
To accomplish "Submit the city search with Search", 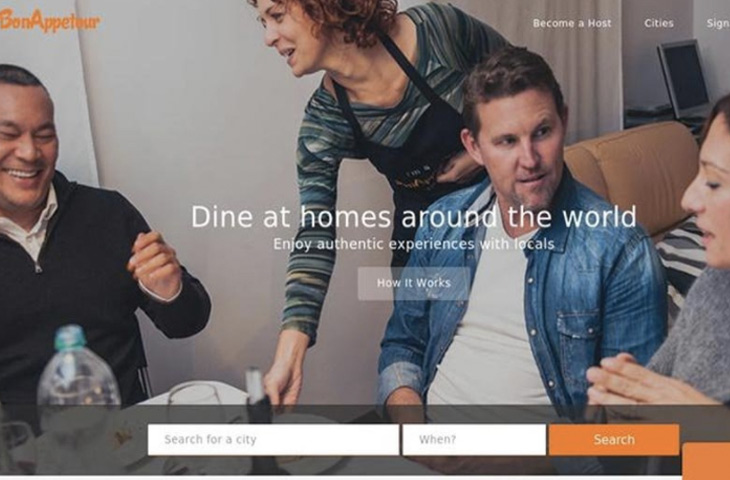I will click(x=614, y=439).
